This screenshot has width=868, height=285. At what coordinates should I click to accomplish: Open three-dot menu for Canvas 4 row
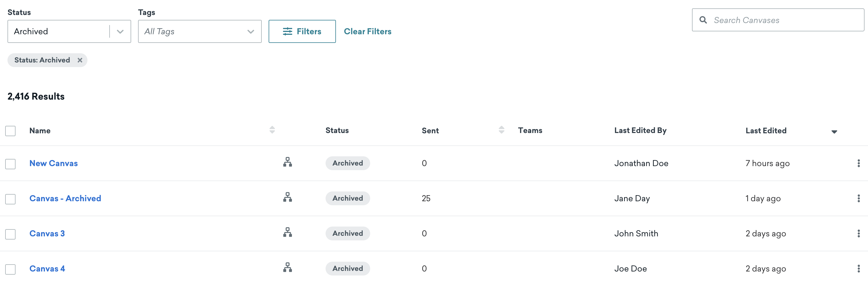point(858,269)
